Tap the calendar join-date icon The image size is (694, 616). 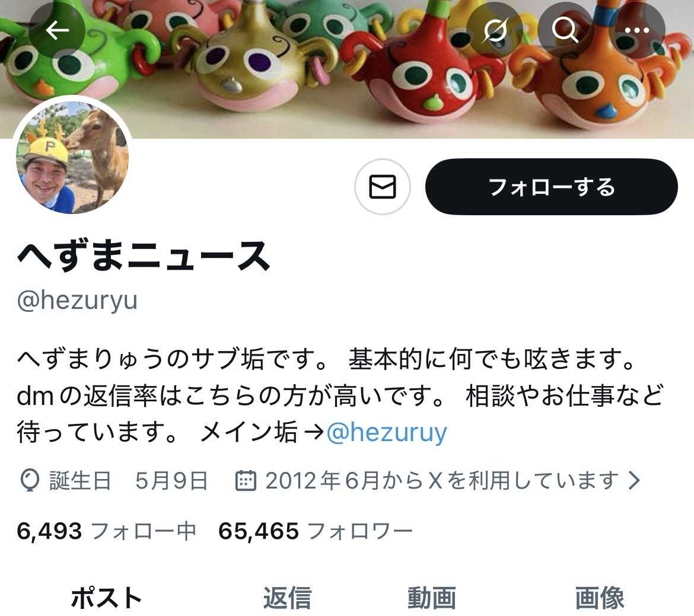[x=246, y=480]
